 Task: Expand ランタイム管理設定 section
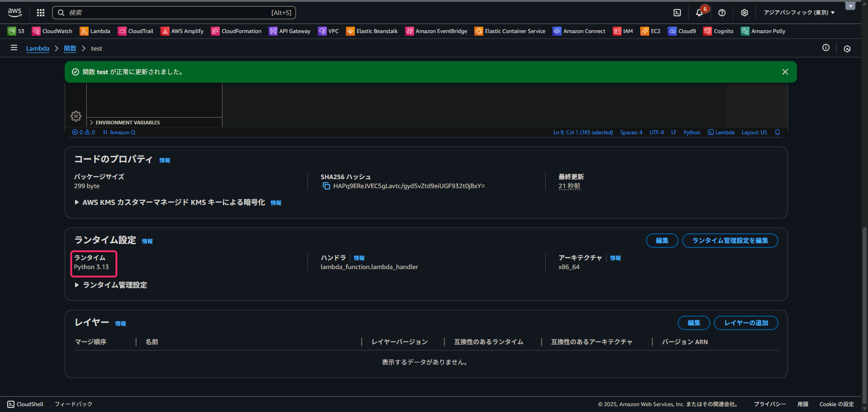click(x=114, y=285)
